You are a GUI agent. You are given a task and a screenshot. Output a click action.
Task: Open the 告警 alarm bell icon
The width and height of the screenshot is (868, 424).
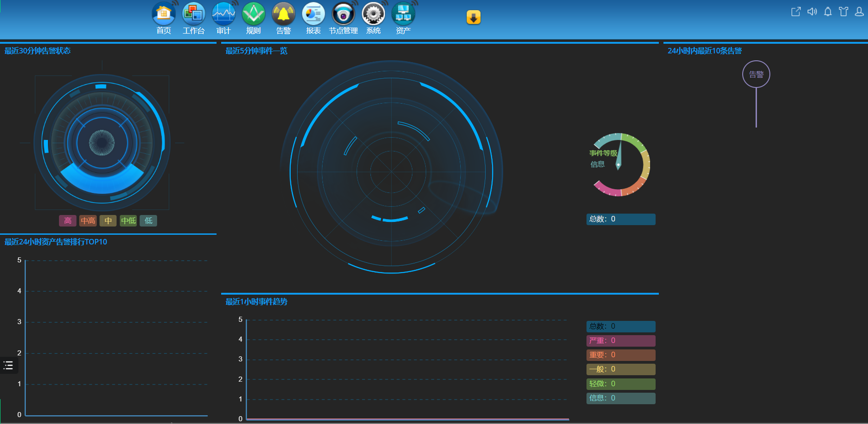point(283,14)
